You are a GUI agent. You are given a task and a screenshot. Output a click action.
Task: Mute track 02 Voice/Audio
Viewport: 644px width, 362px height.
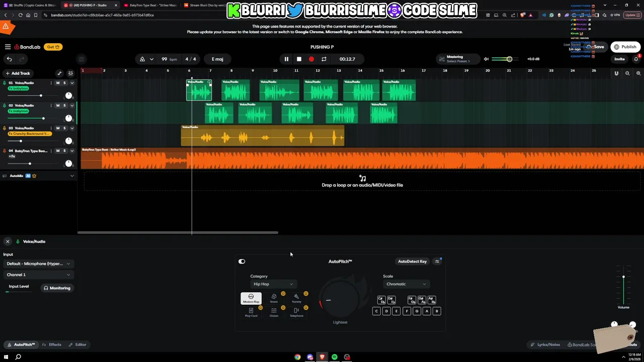click(57, 106)
